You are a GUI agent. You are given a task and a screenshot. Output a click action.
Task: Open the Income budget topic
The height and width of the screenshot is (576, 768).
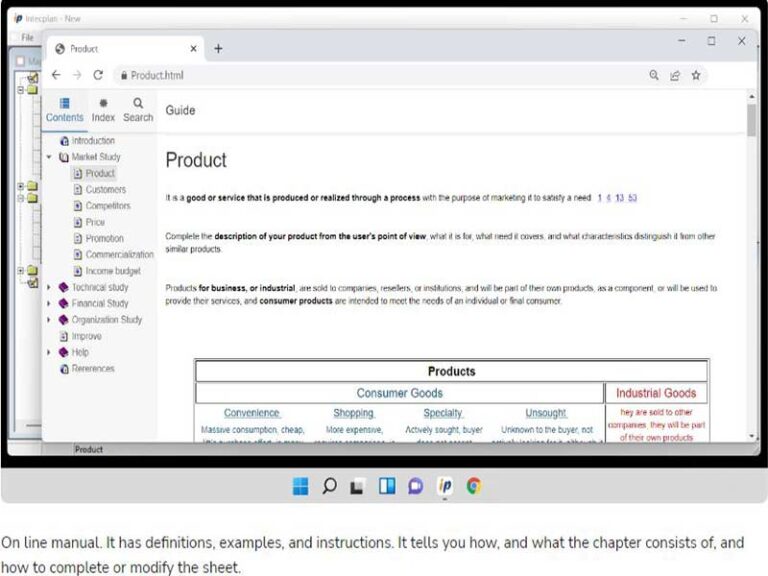click(x=113, y=271)
